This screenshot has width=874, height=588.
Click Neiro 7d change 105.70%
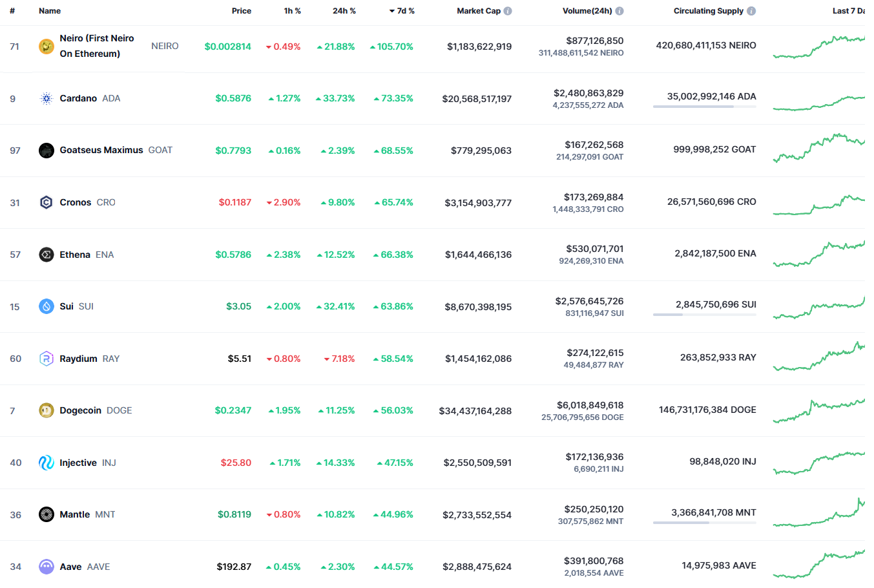(391, 47)
